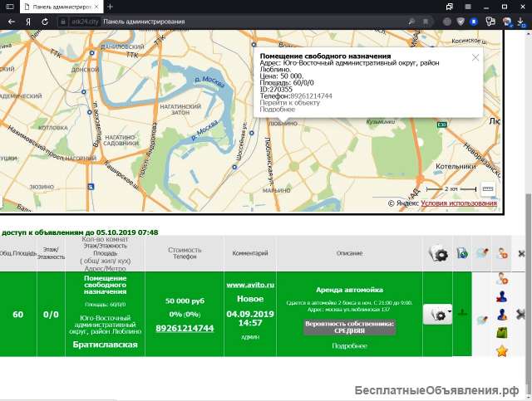Click the shield protection icon in toolbar
532x401 pixels.
[x=461, y=22]
